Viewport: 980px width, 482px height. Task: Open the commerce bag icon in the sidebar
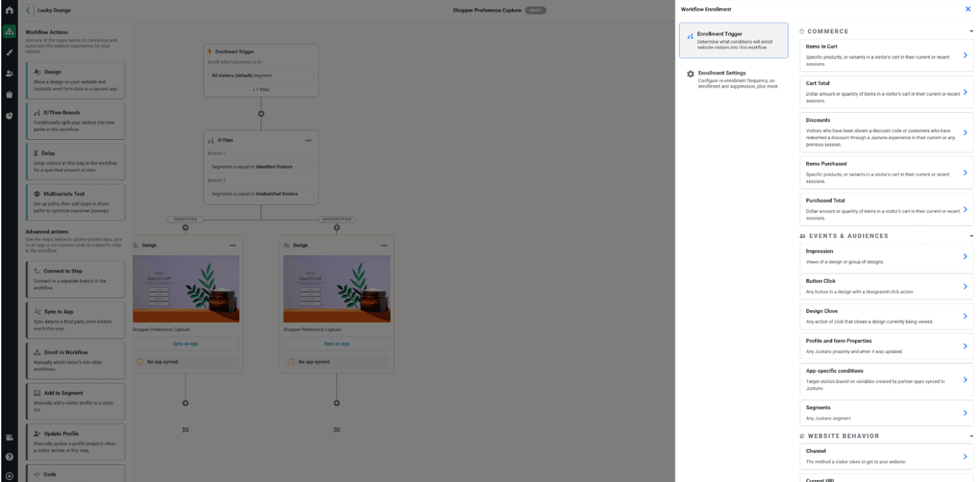pos(9,95)
